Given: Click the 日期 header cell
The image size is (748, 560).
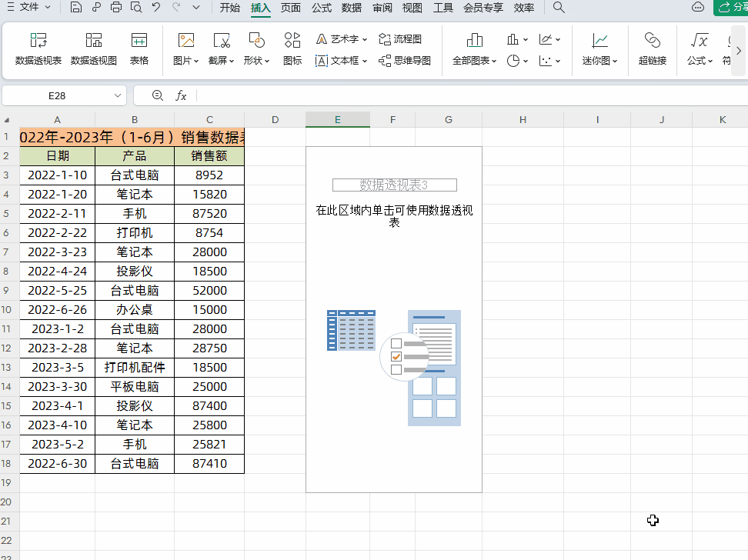Looking at the screenshot, I should click(x=57, y=156).
